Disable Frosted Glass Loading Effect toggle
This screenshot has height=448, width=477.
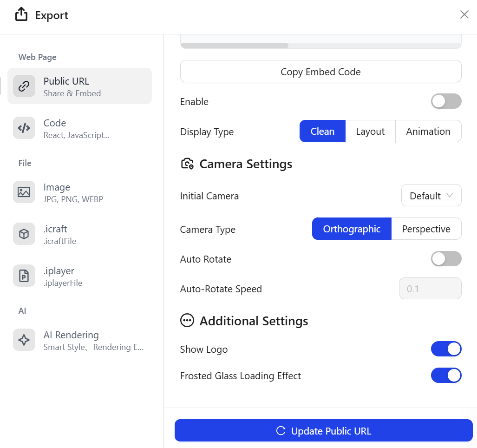tap(446, 376)
